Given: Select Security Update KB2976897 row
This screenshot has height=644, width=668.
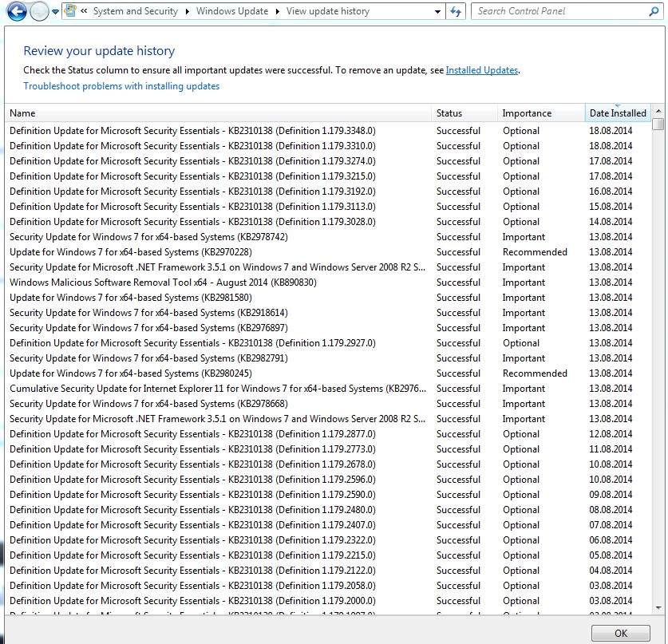Looking at the screenshot, I should [328, 328].
